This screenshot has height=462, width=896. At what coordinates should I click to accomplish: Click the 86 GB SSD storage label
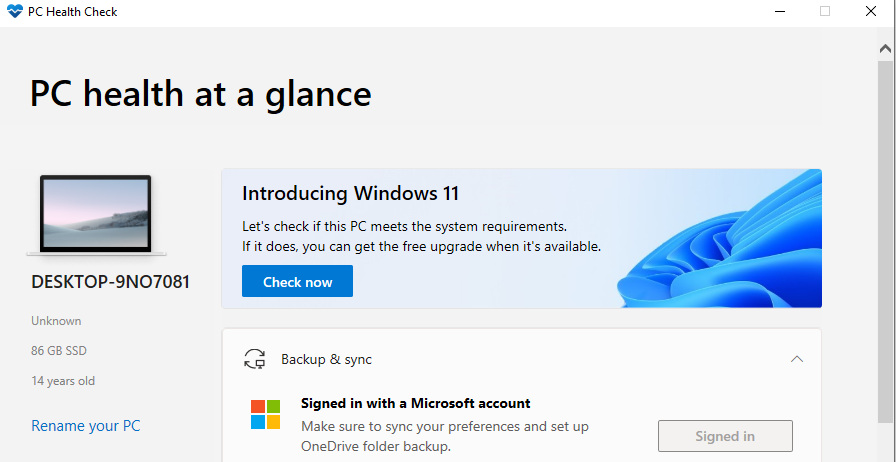tap(59, 351)
